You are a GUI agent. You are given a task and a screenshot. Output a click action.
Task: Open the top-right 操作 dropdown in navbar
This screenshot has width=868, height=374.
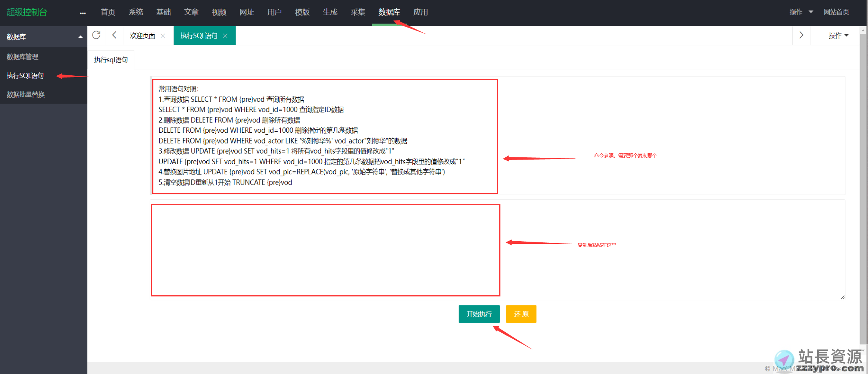801,12
